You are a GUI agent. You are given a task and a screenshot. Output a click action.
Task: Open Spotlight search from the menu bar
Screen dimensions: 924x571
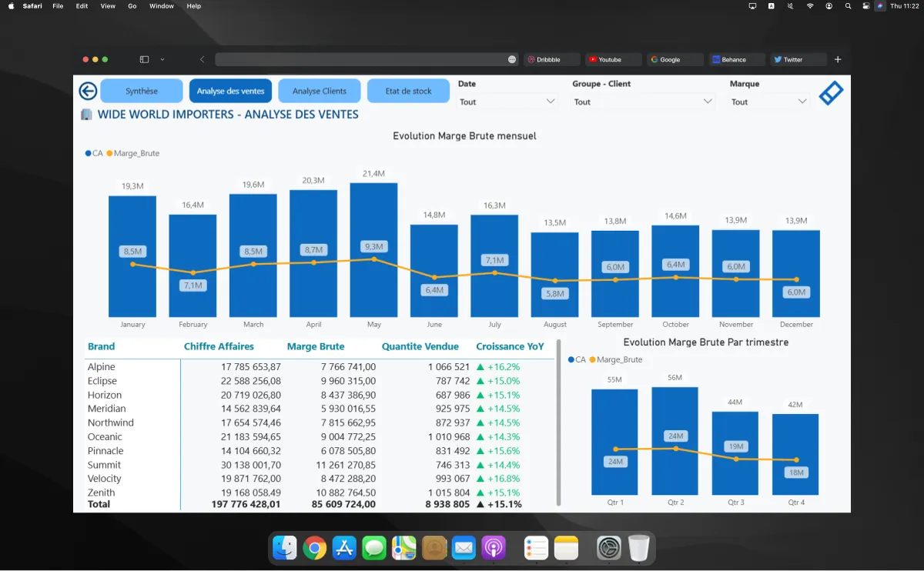click(x=848, y=6)
